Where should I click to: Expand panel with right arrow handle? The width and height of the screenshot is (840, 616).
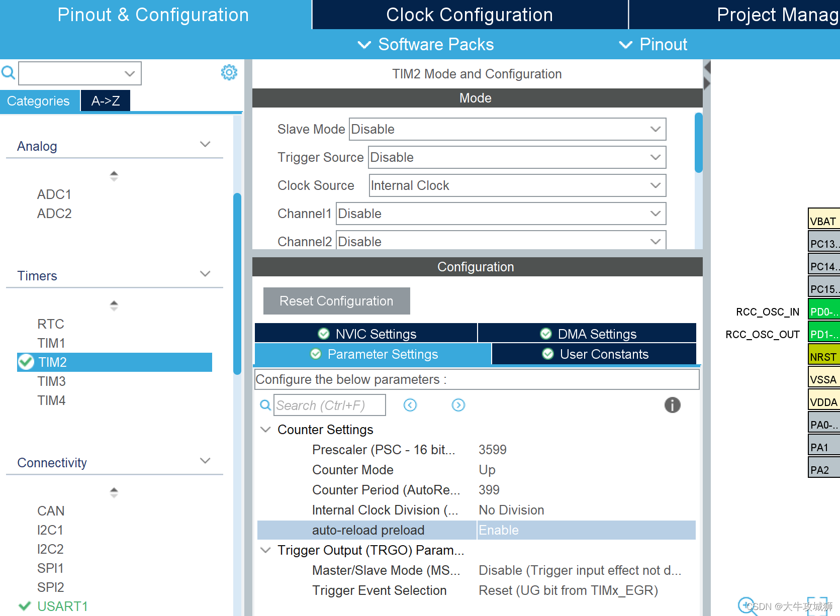(x=707, y=83)
